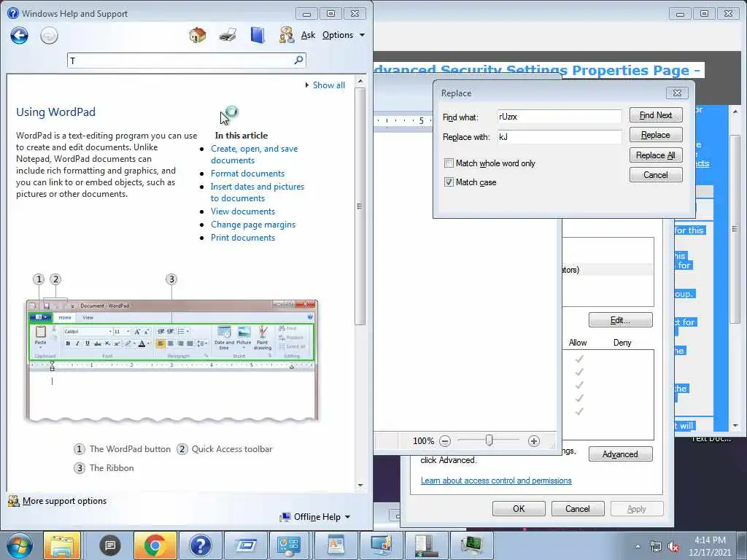Image resolution: width=747 pixels, height=560 pixels.
Task: Click the Ask people icon
Action: click(x=286, y=35)
